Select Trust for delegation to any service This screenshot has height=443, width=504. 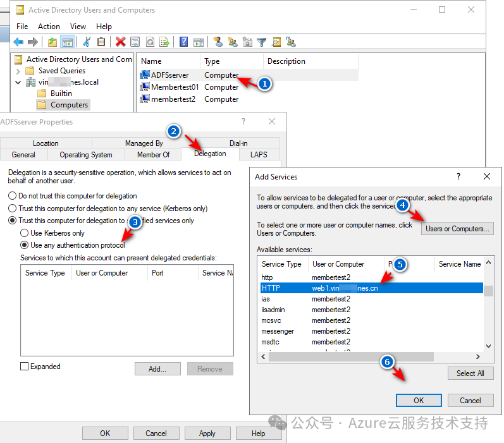point(12,208)
